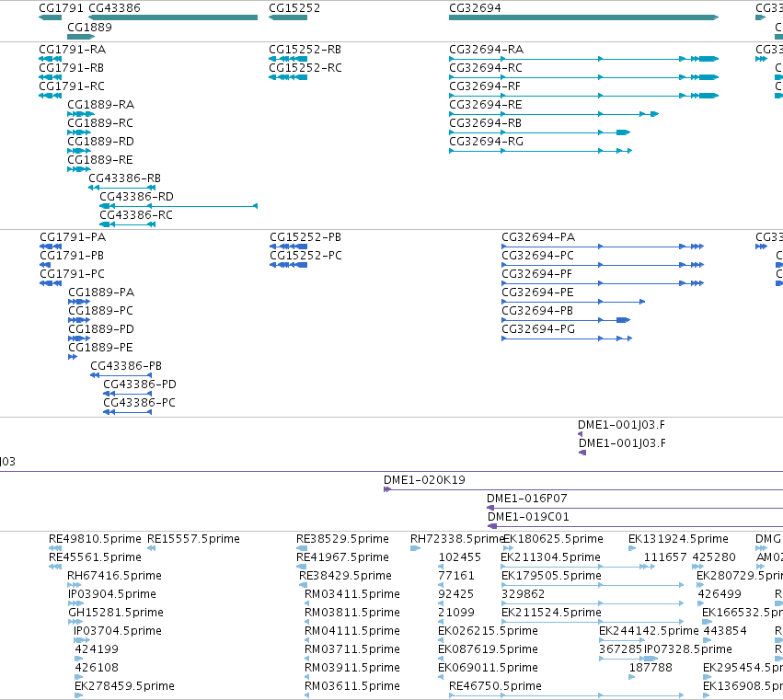The width and height of the screenshot is (783, 700).
Task: Select protein CG1791-PA
Action: point(73,237)
